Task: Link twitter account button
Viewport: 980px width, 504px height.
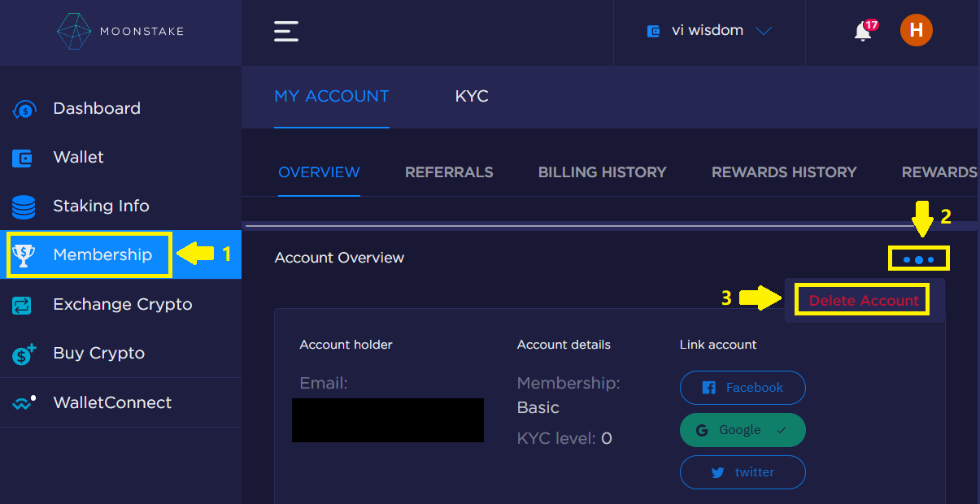Action: point(743,472)
